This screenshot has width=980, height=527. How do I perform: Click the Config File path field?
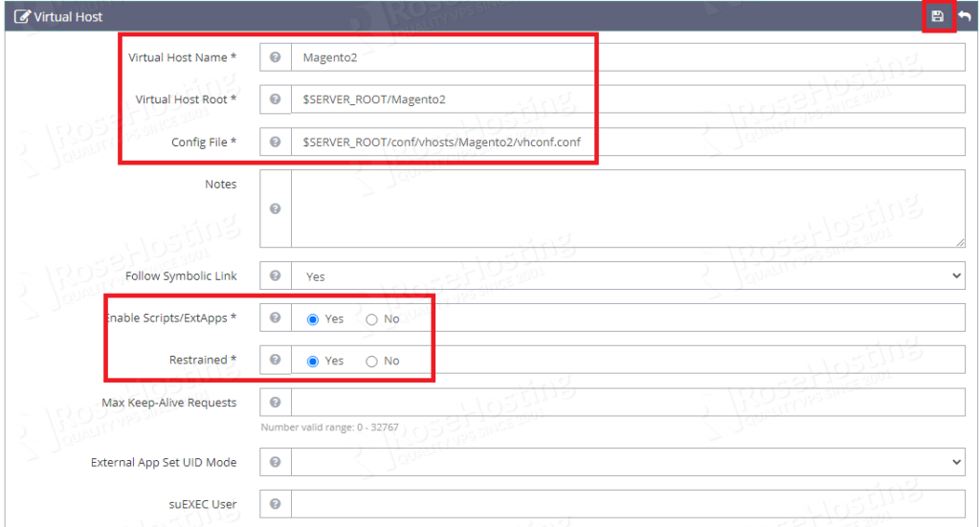coord(627,142)
